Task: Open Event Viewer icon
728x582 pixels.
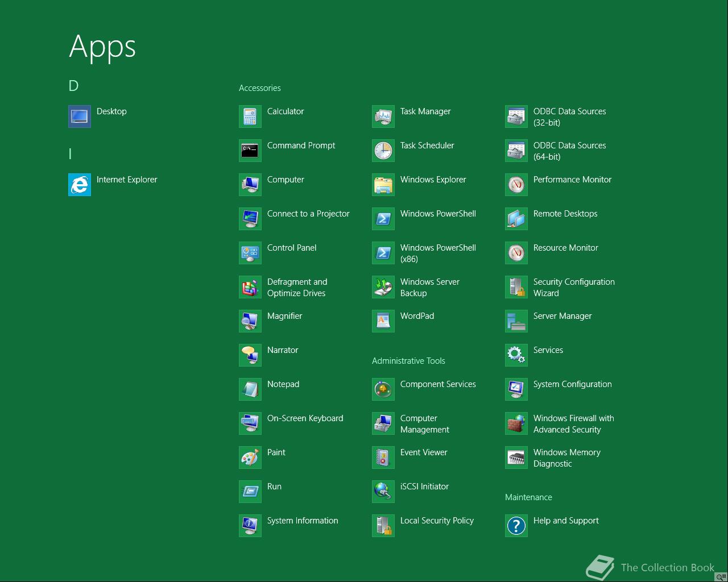Action: tap(383, 458)
